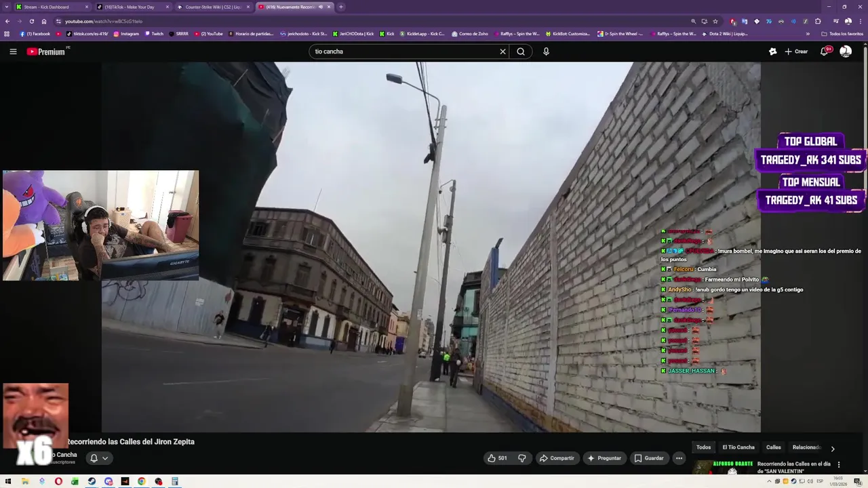Open Steam from the taskbar

(92, 482)
